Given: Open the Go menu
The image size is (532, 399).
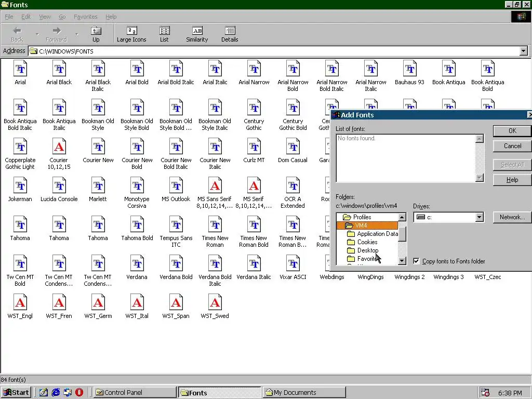Looking at the screenshot, I should click(62, 17).
